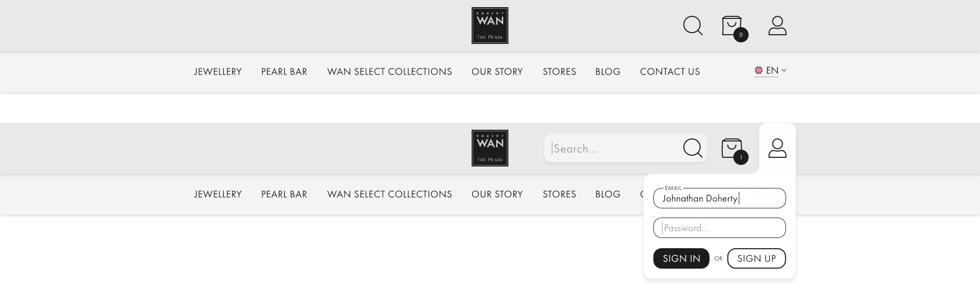Open Our Story in the top navigation

497,71
